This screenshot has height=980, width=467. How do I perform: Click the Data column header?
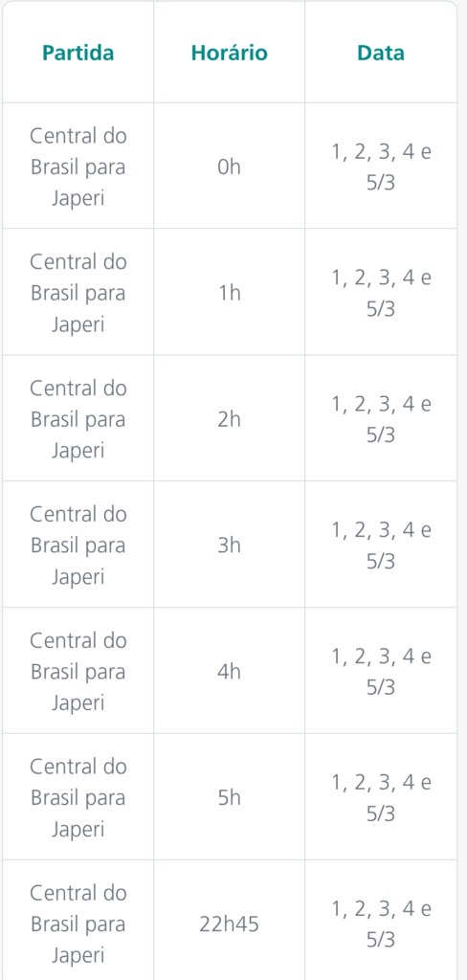click(381, 54)
